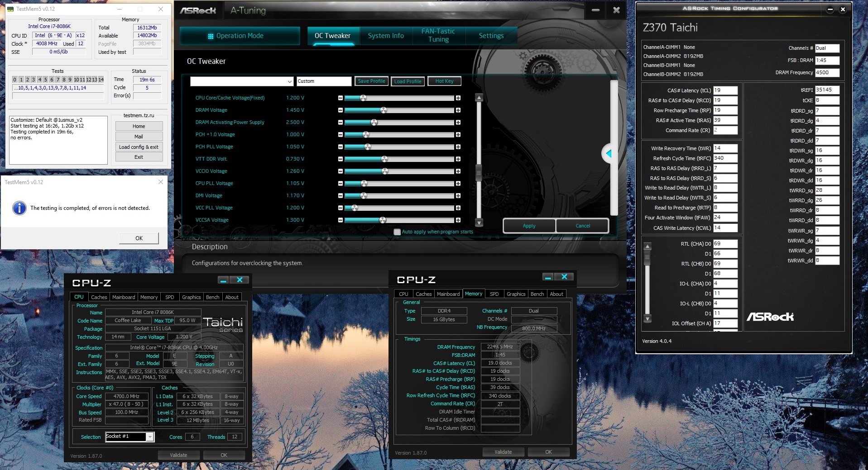
Task: Click the Hot Key button
Action: (444, 81)
